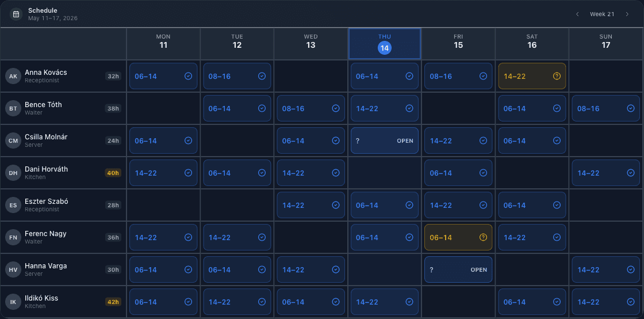Open Anna Kovács pending 14–22 Saturday shift

pos(532,76)
